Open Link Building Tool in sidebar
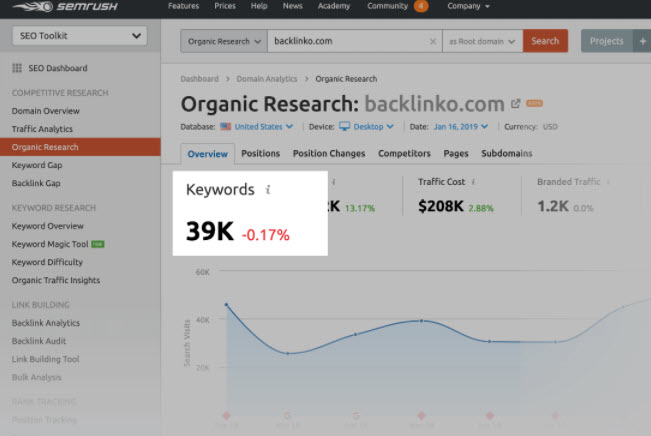This screenshot has height=436, width=651. pyautogui.click(x=46, y=359)
